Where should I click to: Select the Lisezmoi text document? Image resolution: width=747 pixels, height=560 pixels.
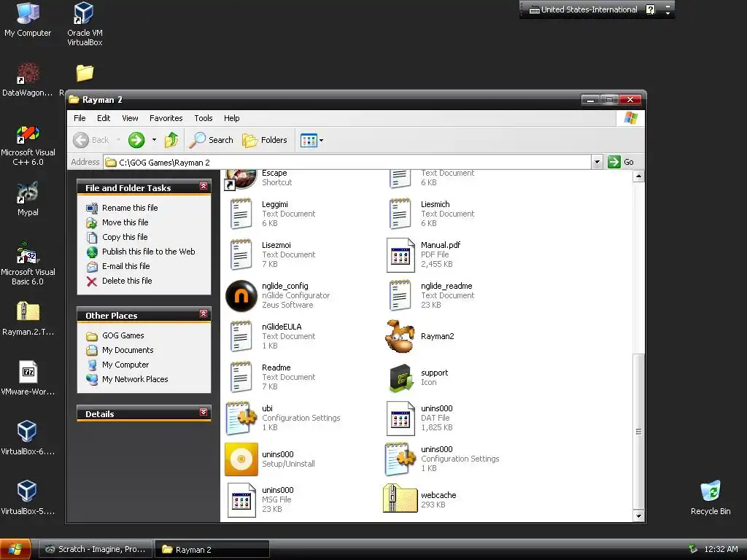coord(241,255)
